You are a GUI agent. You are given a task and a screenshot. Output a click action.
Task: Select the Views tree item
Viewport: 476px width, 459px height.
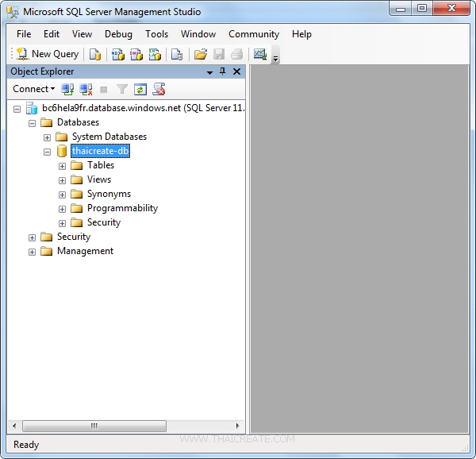99,179
